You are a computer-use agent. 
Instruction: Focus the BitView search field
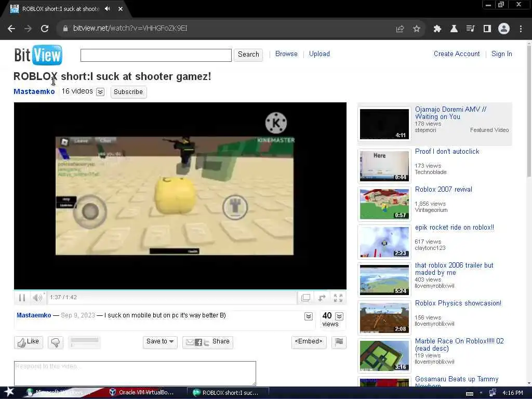click(156, 55)
